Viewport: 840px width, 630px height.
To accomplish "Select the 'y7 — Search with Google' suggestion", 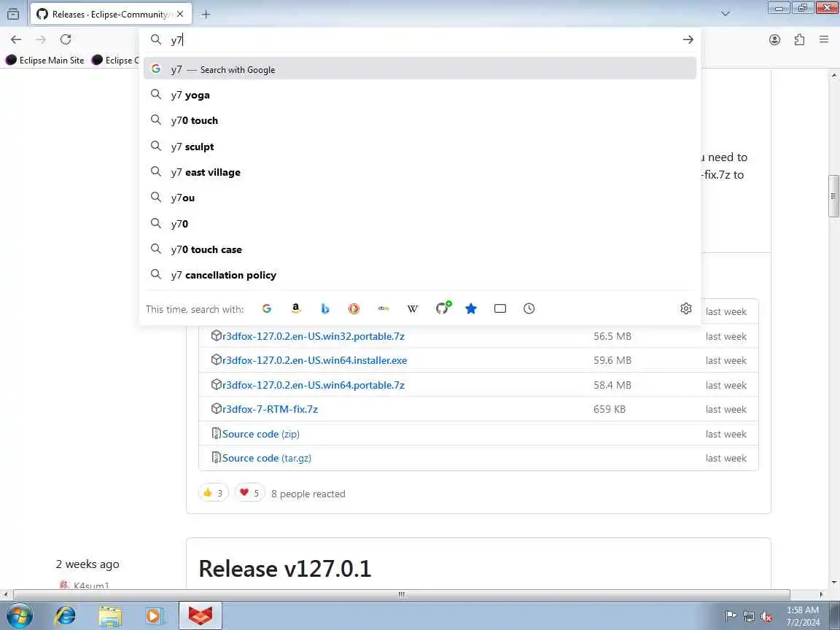I will coord(420,69).
